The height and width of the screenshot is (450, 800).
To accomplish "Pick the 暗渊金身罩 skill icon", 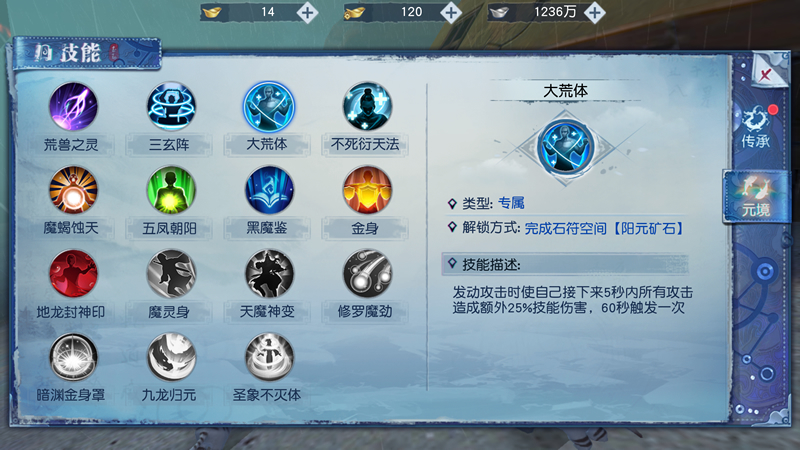I will 73,357.
